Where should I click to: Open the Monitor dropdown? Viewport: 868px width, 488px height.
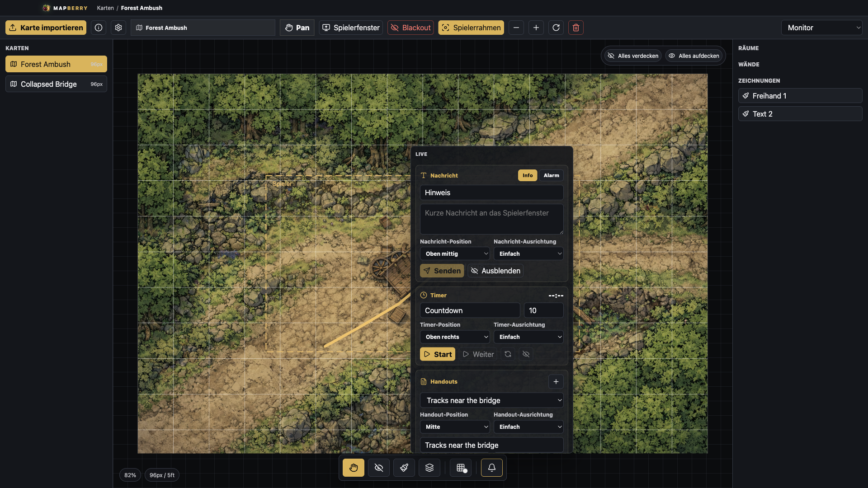point(822,28)
